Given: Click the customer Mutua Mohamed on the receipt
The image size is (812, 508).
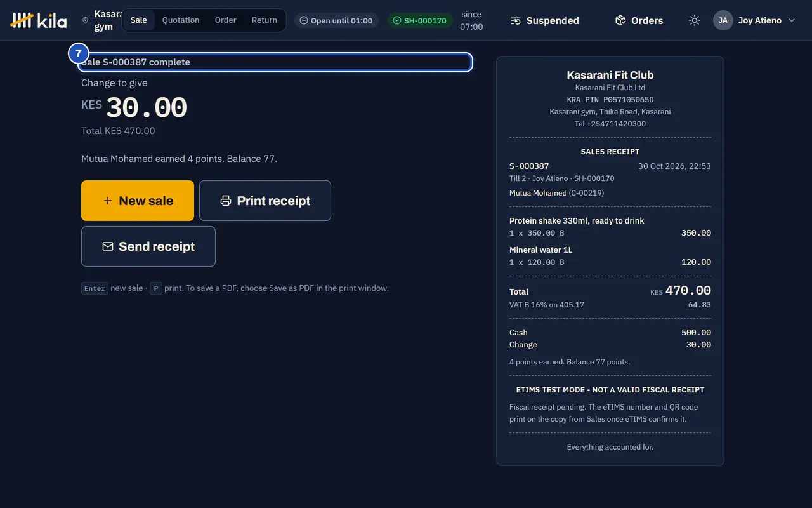Looking at the screenshot, I should click(538, 193).
